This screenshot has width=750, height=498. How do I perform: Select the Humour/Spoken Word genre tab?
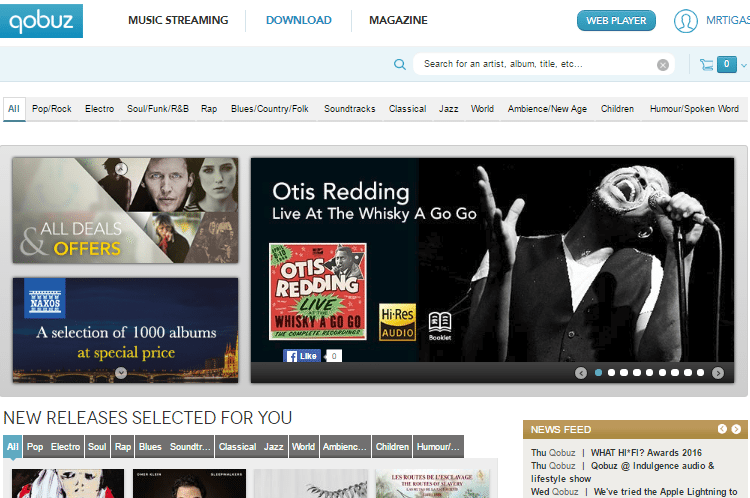pos(694,109)
